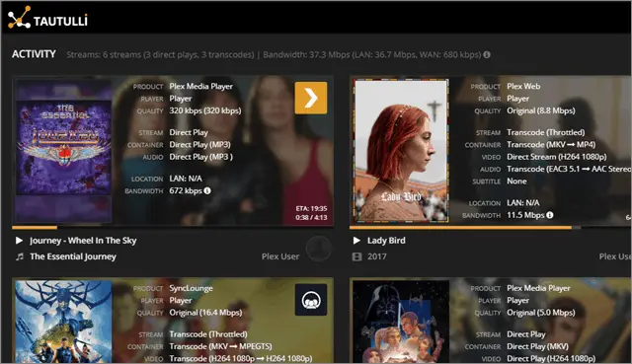This screenshot has height=364, width=632.
Task: Open Plex User link on Journey card
Action: coord(280,256)
